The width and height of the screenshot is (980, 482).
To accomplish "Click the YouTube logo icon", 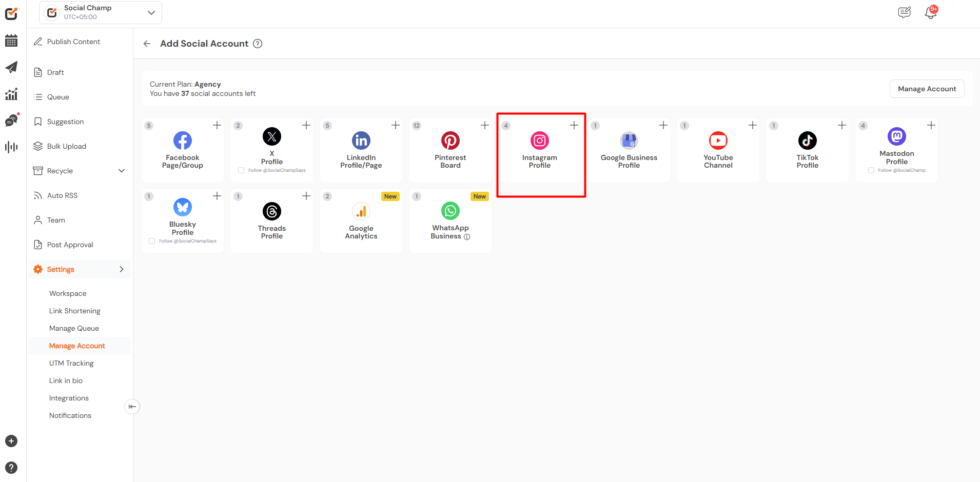I will [718, 140].
